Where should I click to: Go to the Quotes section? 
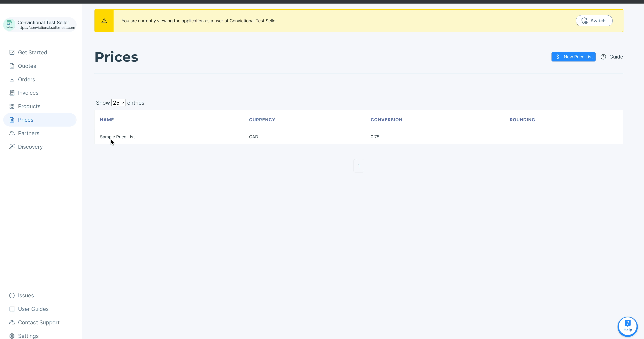[40, 66]
